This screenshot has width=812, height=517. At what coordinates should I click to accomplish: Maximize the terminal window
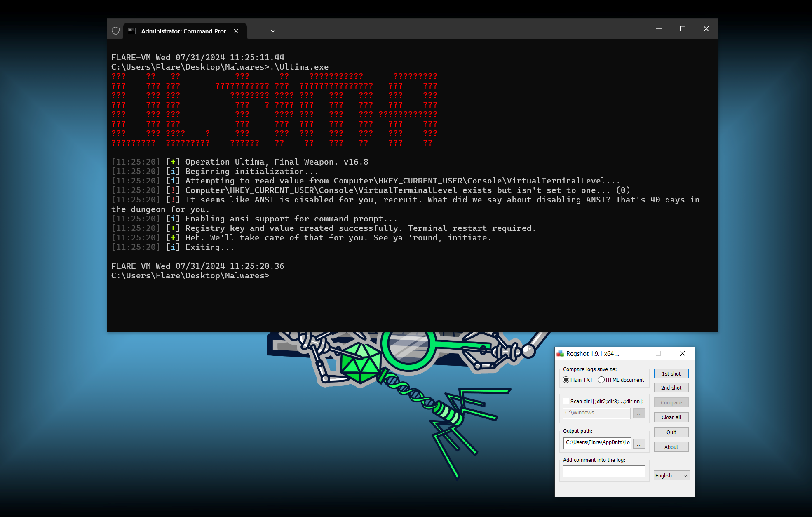(x=683, y=28)
